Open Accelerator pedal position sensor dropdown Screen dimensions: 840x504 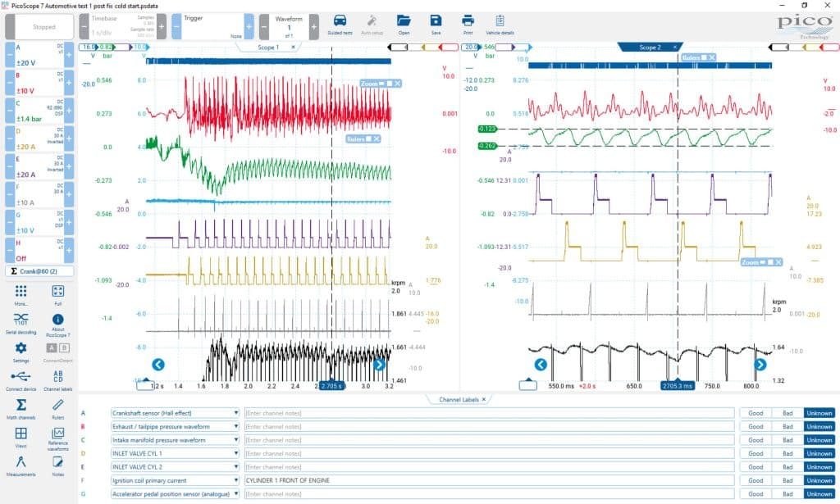click(x=235, y=494)
